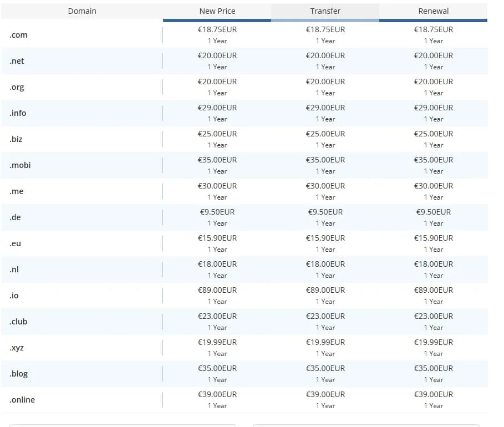Viewport: 504px width, 427px height.
Task: Click the New Price column header
Action: 217,11
